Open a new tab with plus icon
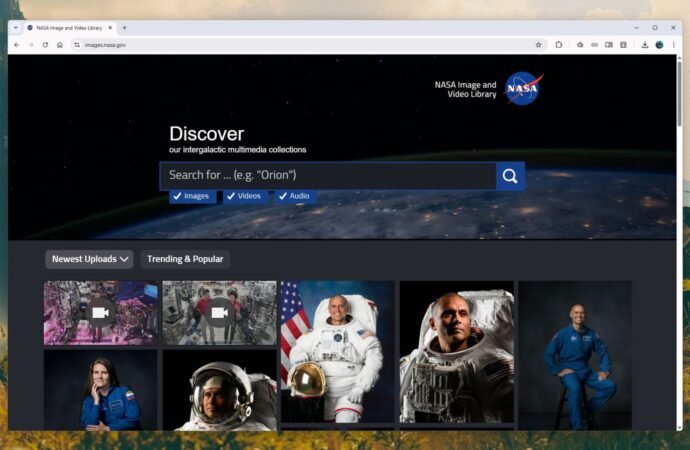 125,28
